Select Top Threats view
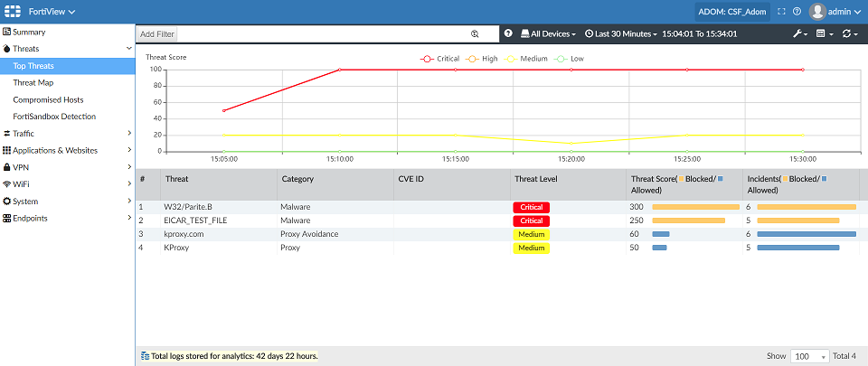Image resolution: width=868 pixels, height=366 pixels. tap(68, 66)
